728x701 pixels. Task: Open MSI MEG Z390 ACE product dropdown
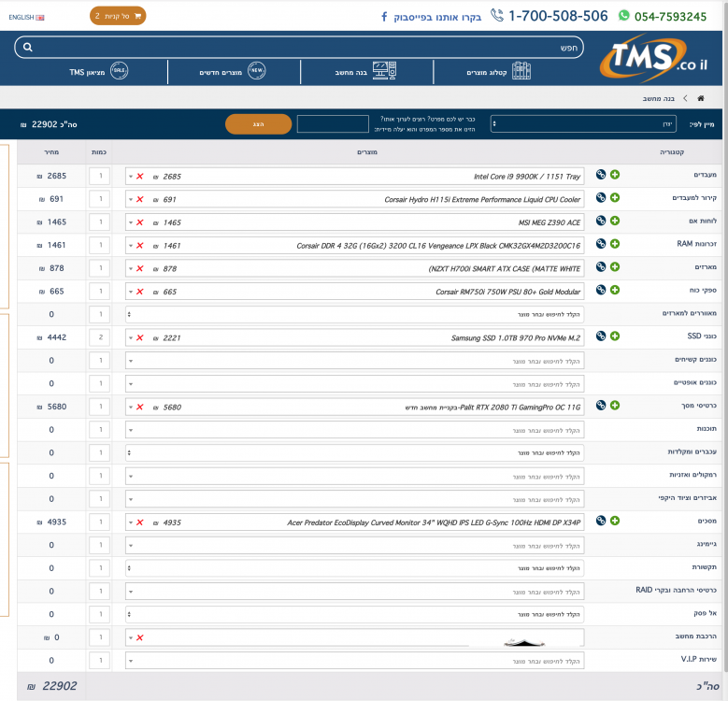tap(355, 222)
